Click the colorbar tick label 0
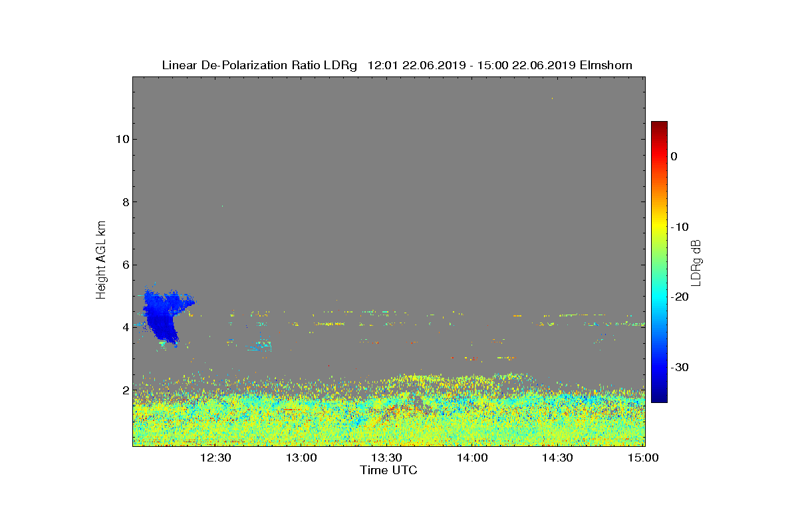This screenshot has height=532, width=798. [674, 156]
